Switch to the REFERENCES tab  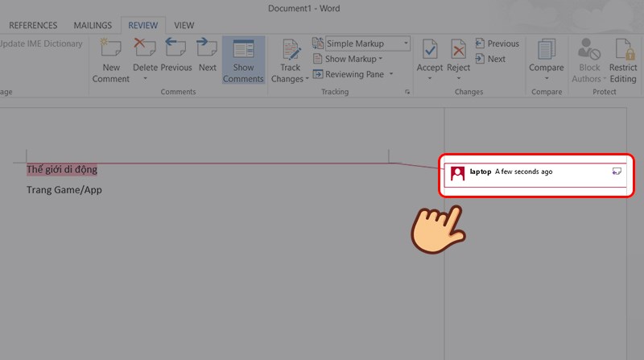coord(33,26)
